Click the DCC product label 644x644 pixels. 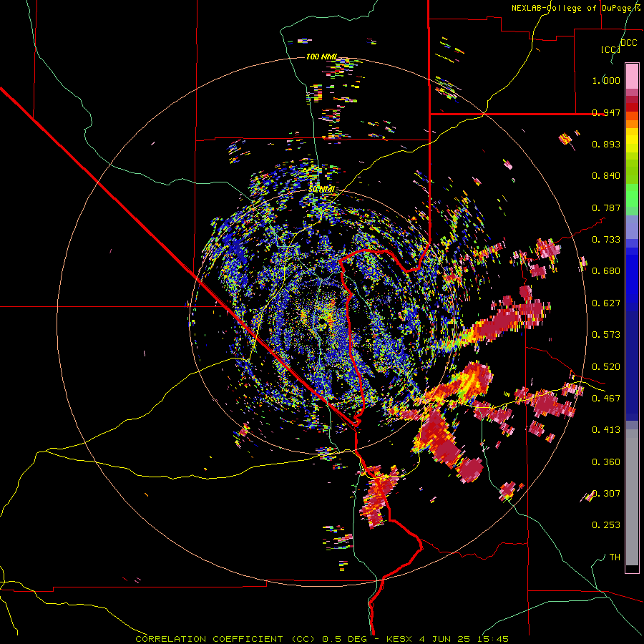(x=628, y=43)
